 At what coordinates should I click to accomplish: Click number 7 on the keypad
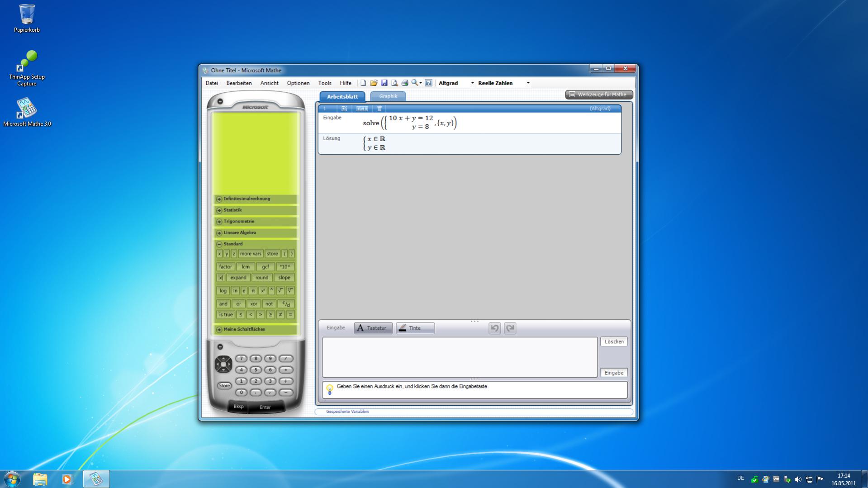click(x=241, y=359)
